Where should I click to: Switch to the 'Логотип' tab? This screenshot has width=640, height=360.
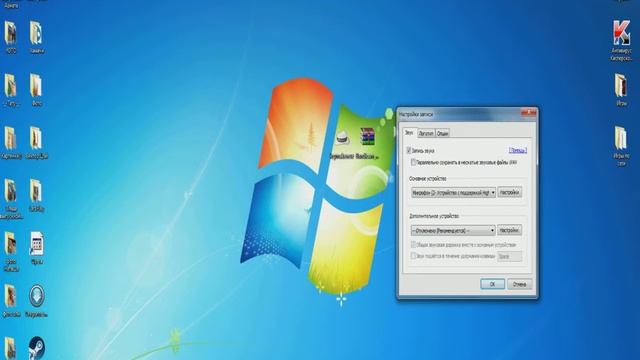(x=426, y=133)
